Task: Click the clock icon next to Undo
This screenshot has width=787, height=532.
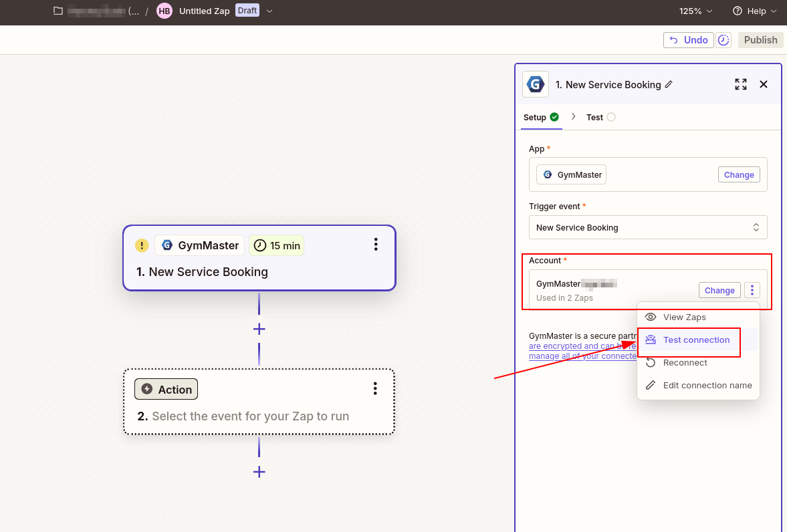Action: [723, 40]
